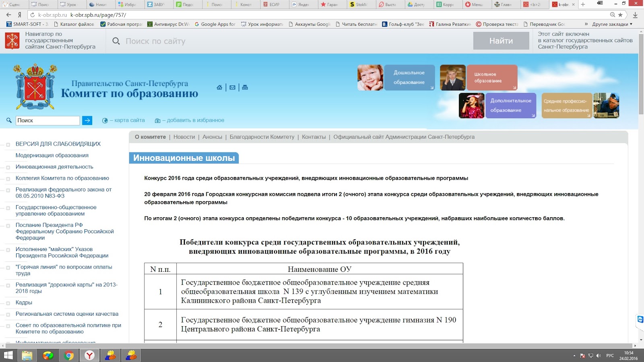Click the star icon beside «добавить в избранное»
Screen dimensions: 644x362
pos(158,120)
